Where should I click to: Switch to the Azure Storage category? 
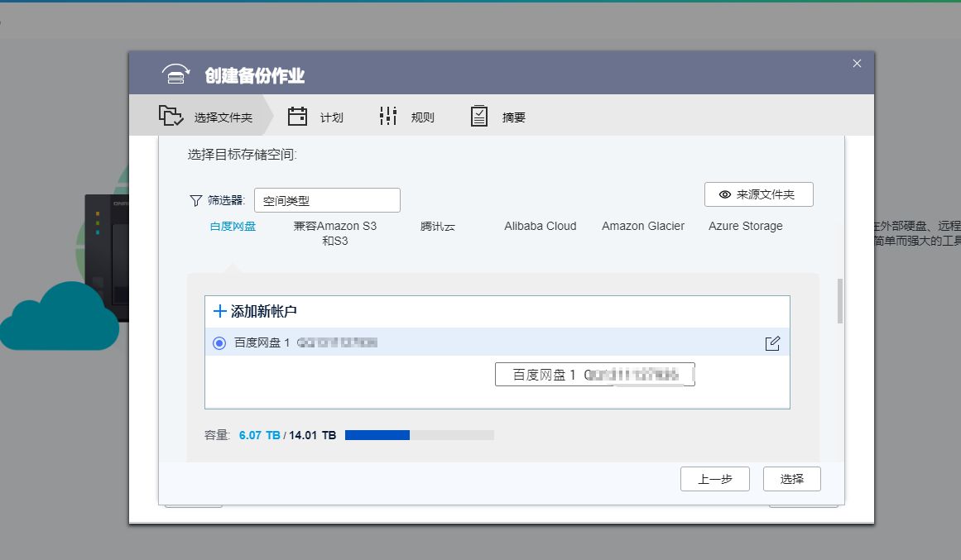click(x=744, y=226)
